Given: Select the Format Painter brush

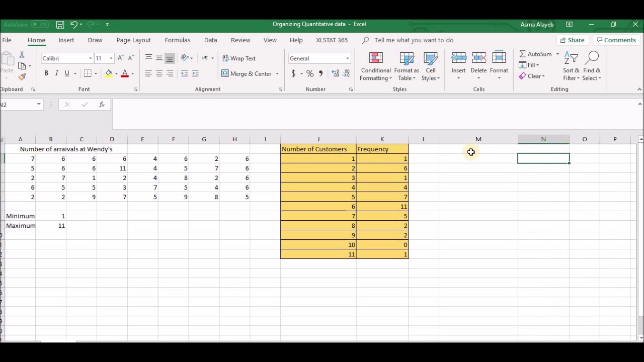Looking at the screenshot, I should [x=22, y=76].
